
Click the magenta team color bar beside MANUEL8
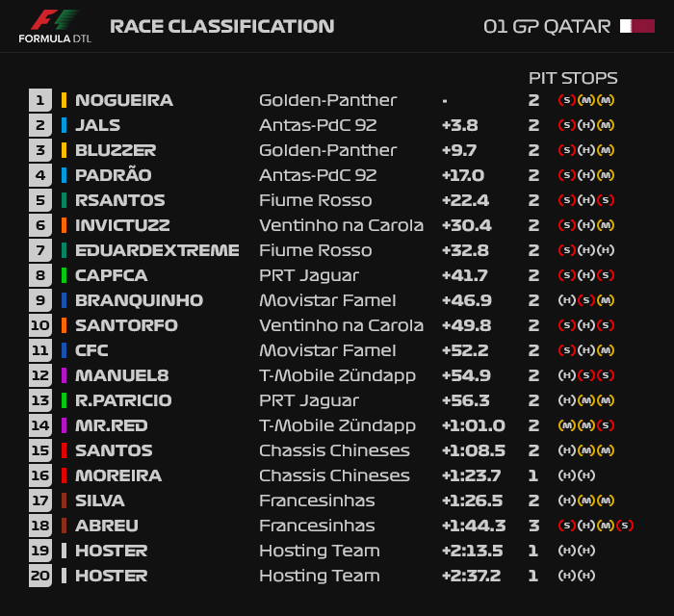pyautogui.click(x=65, y=375)
